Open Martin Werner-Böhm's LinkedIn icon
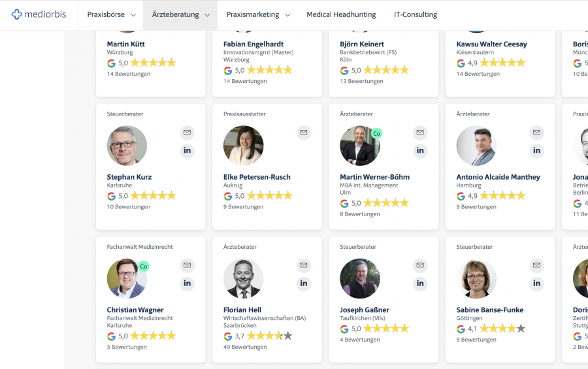This screenshot has height=369, width=588. [420, 151]
